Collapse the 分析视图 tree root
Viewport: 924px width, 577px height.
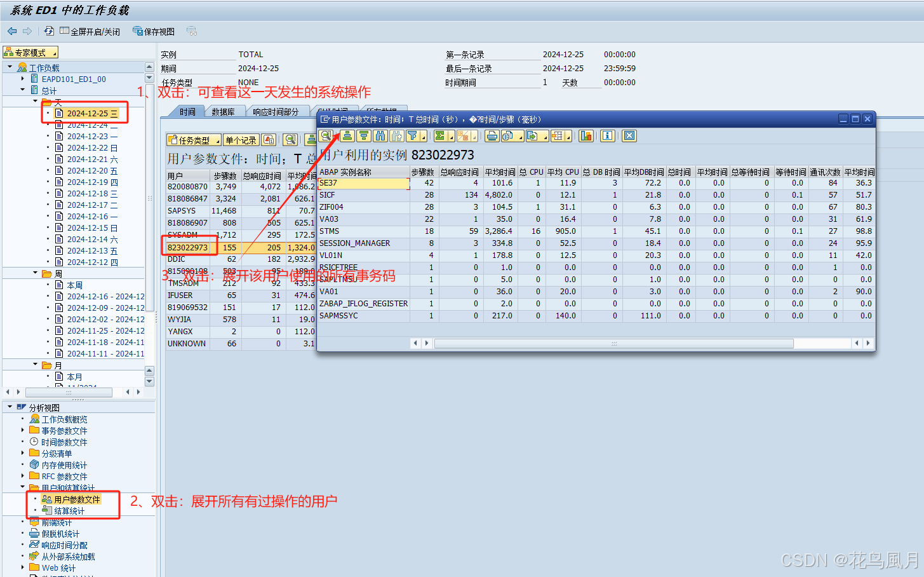coord(10,407)
